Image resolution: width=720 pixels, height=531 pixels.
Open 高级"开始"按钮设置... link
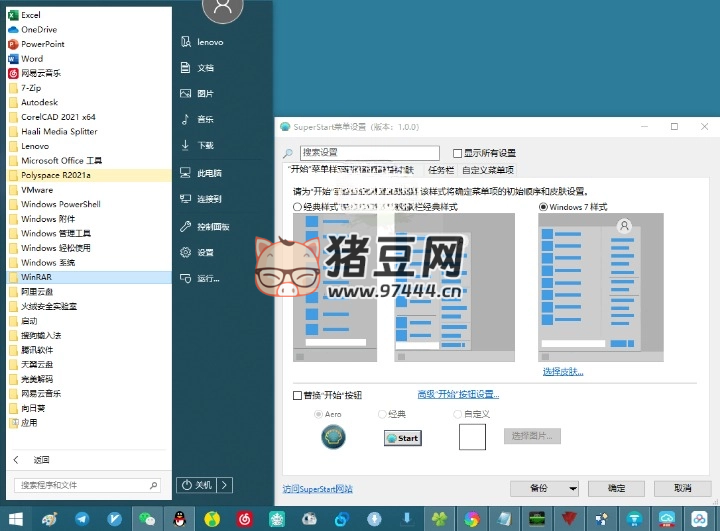click(458, 394)
